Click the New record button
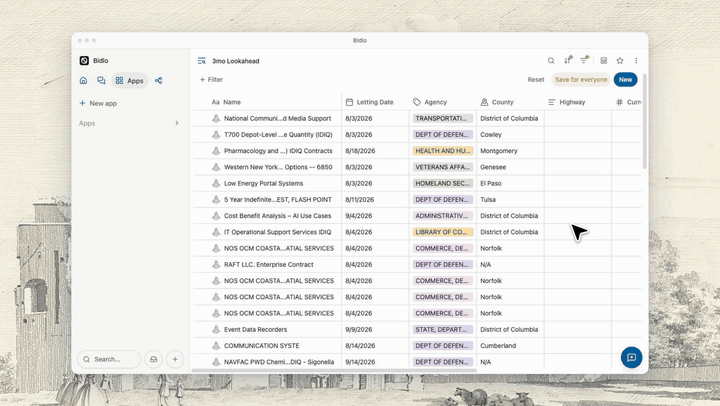Image resolution: width=720 pixels, height=406 pixels. click(625, 79)
